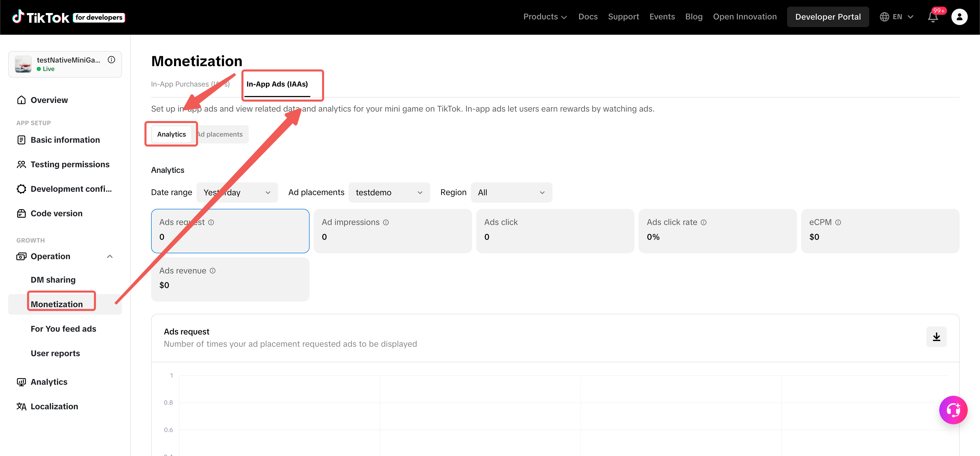Open Support in the top navigation

point(623,17)
